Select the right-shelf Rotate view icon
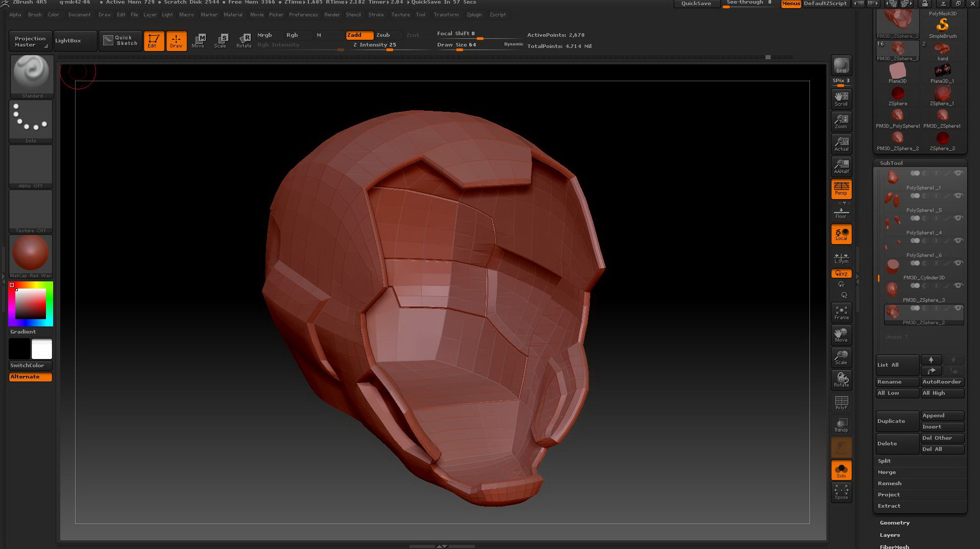980x549 pixels. [x=841, y=379]
